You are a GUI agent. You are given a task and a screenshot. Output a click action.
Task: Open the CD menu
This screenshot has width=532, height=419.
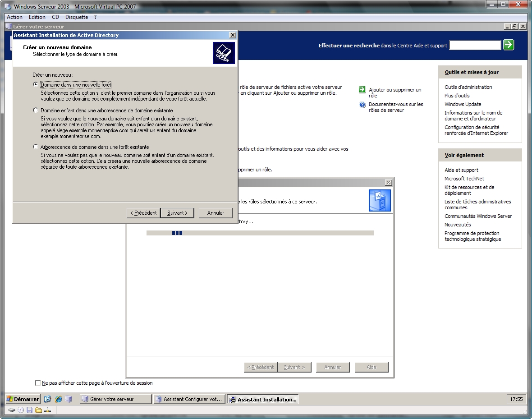55,17
